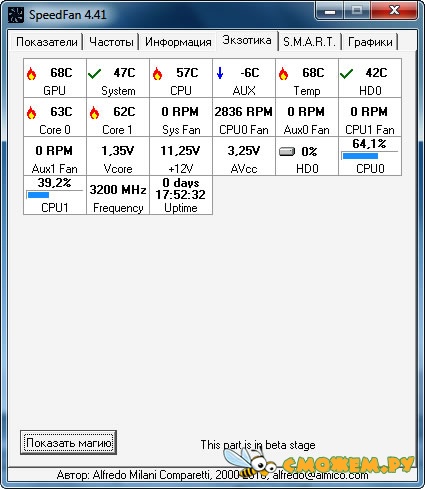Click the Uptime 17:52:32 value
Image resolution: width=425 pixels, height=489 pixels.
point(180,195)
